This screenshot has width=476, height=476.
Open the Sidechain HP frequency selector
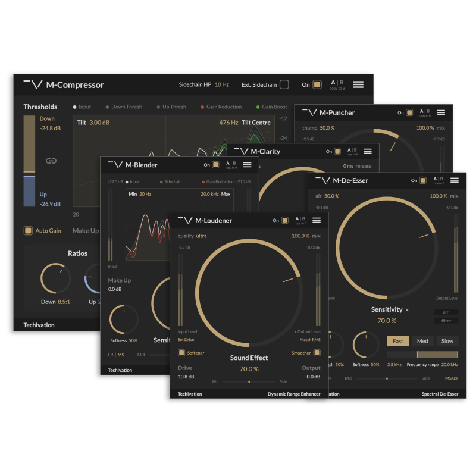[221, 84]
